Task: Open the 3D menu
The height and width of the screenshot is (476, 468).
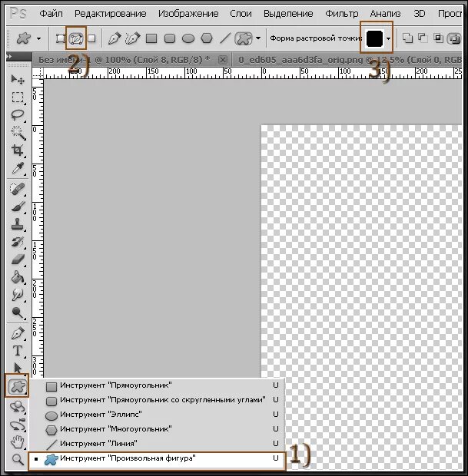Action: click(420, 14)
